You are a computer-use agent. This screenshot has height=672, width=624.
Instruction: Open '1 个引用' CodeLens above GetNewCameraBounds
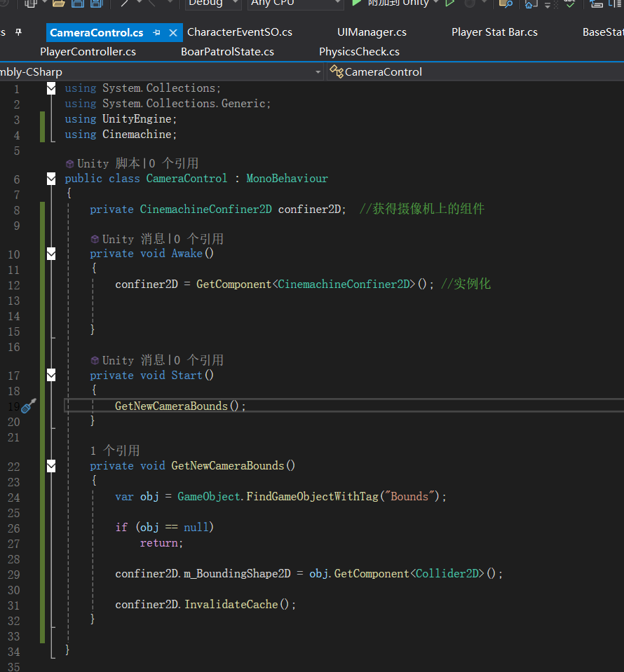click(115, 451)
